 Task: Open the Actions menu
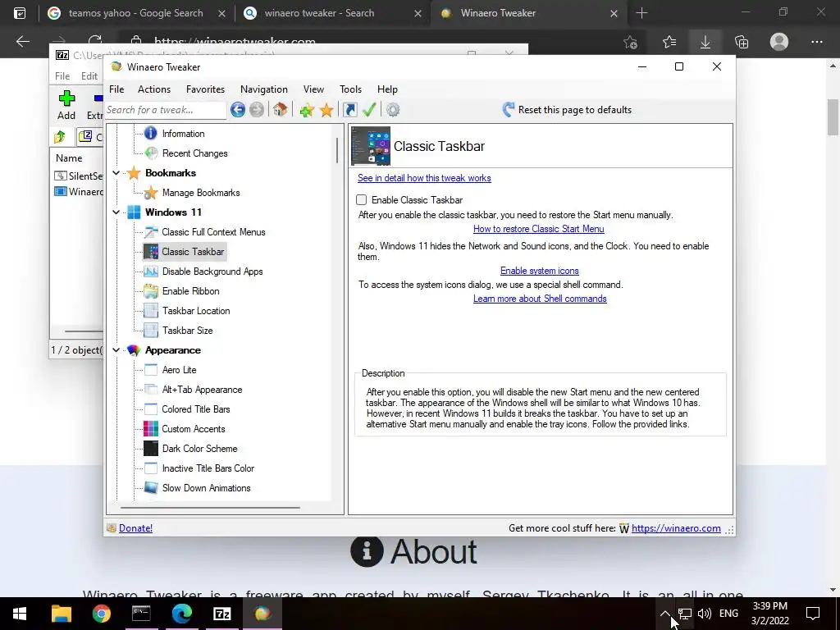click(153, 89)
